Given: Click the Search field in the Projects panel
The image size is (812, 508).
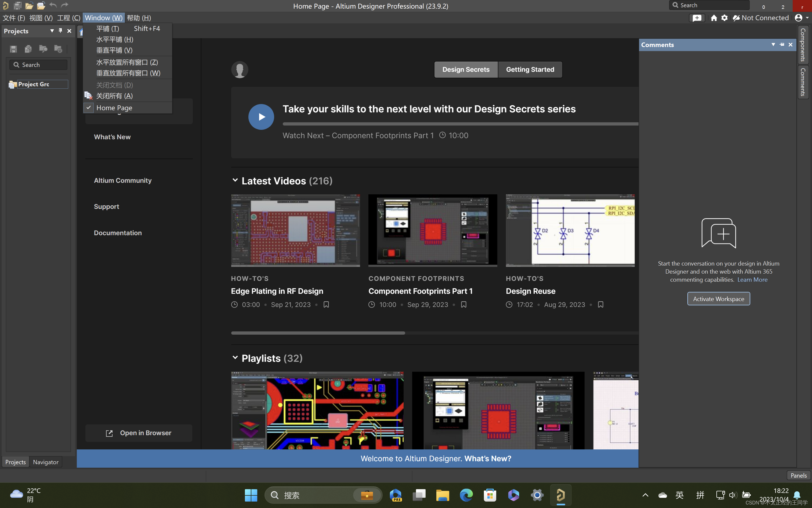Looking at the screenshot, I should (39, 65).
